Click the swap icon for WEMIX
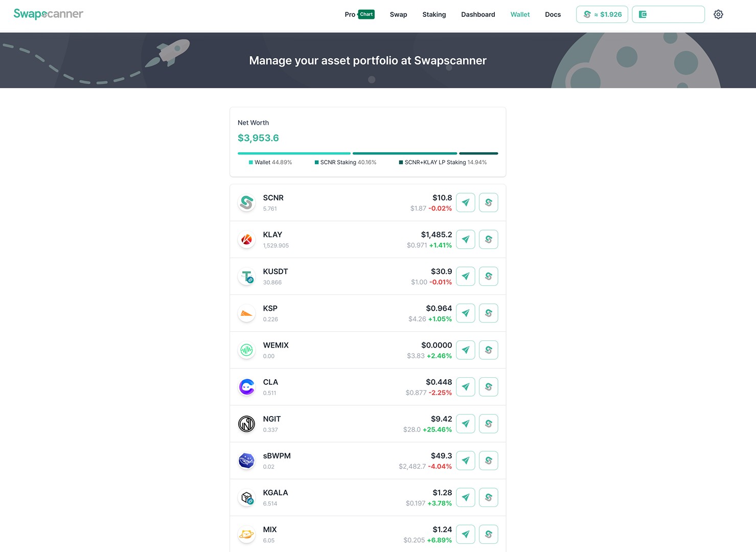Image resolution: width=756 pixels, height=552 pixels. [489, 350]
